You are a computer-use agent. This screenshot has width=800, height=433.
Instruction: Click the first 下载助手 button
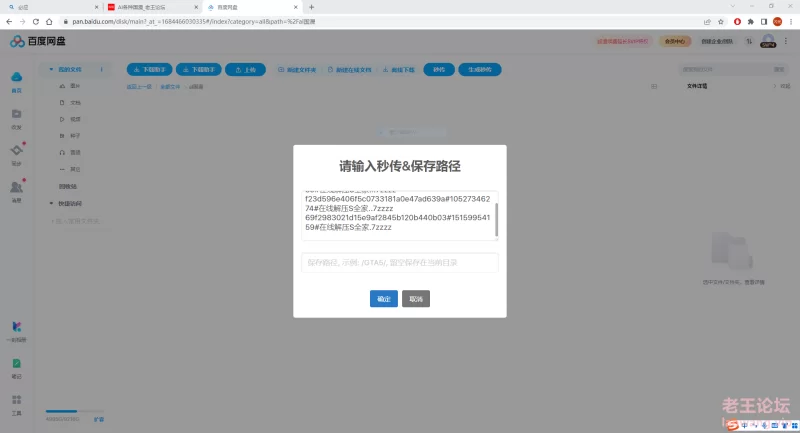[x=149, y=69]
